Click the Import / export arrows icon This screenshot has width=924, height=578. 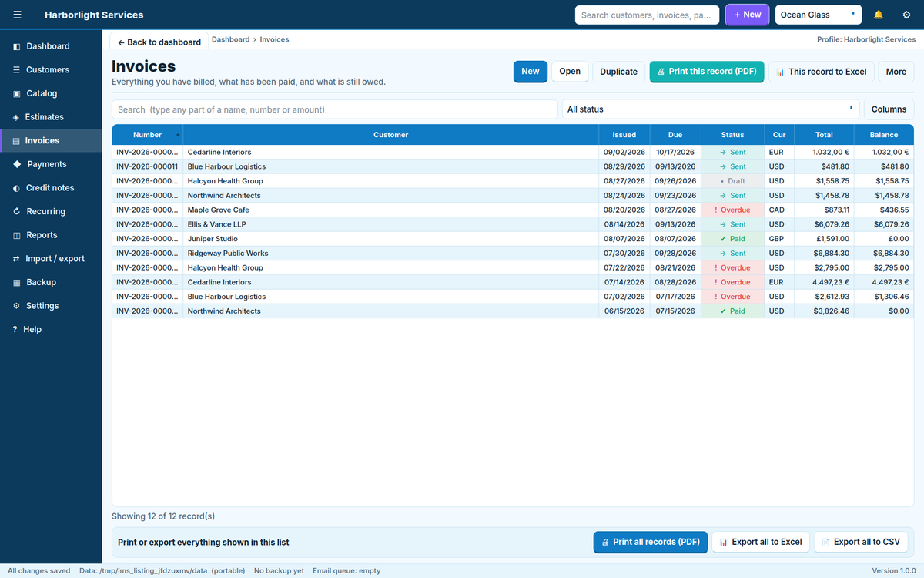[x=17, y=259]
